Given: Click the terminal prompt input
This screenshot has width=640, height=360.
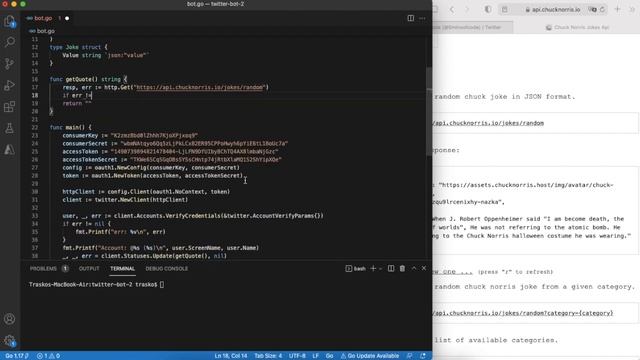Looking at the screenshot, I should pos(162,284).
